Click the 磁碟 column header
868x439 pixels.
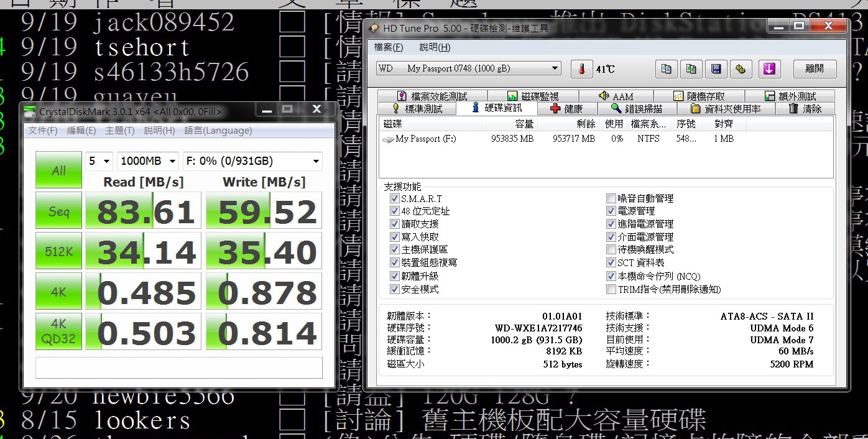pos(431,124)
